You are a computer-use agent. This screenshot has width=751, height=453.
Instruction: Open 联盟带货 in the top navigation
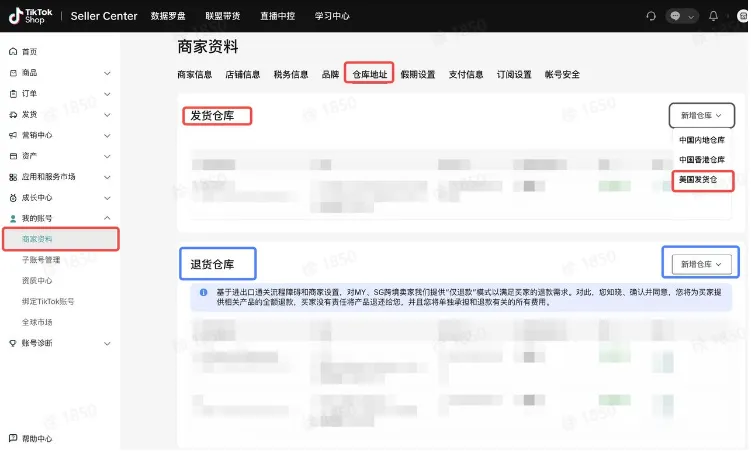tap(223, 16)
